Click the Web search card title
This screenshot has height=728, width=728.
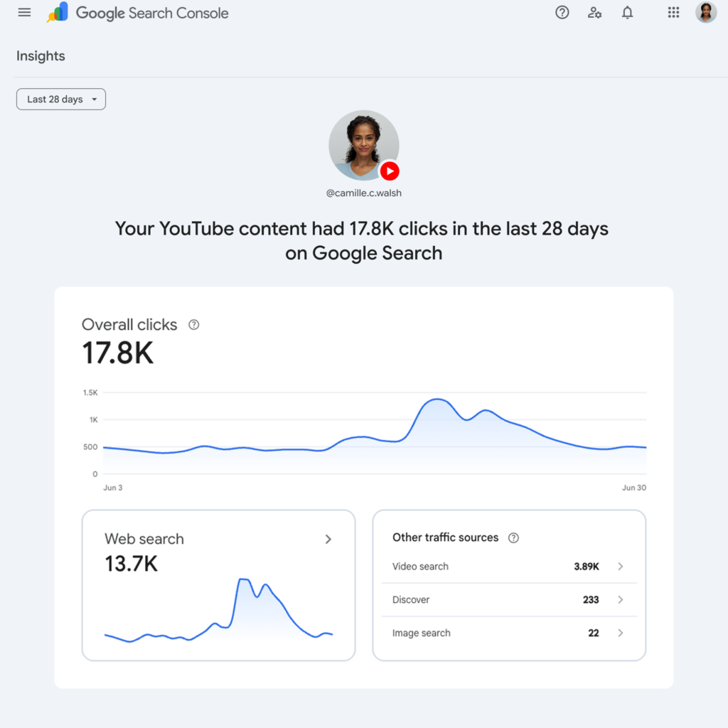[144, 539]
